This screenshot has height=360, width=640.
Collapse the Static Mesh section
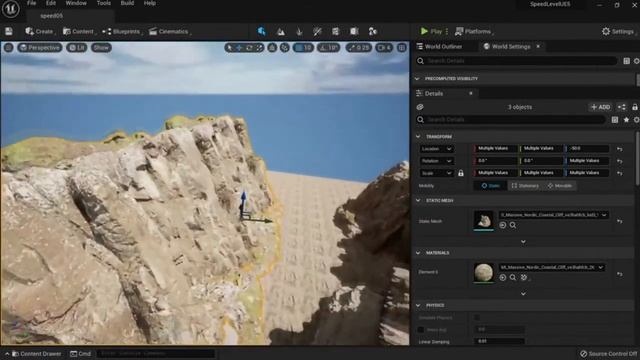pyautogui.click(x=418, y=200)
